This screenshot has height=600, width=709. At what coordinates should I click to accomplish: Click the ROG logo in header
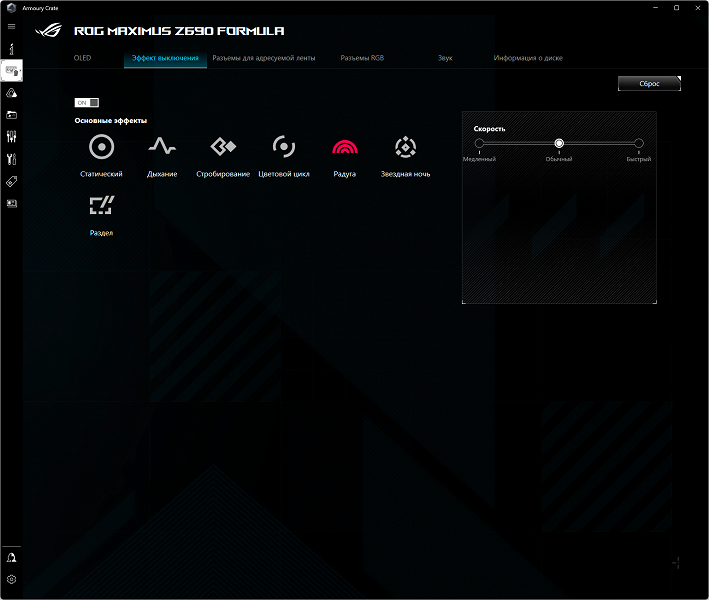48,30
